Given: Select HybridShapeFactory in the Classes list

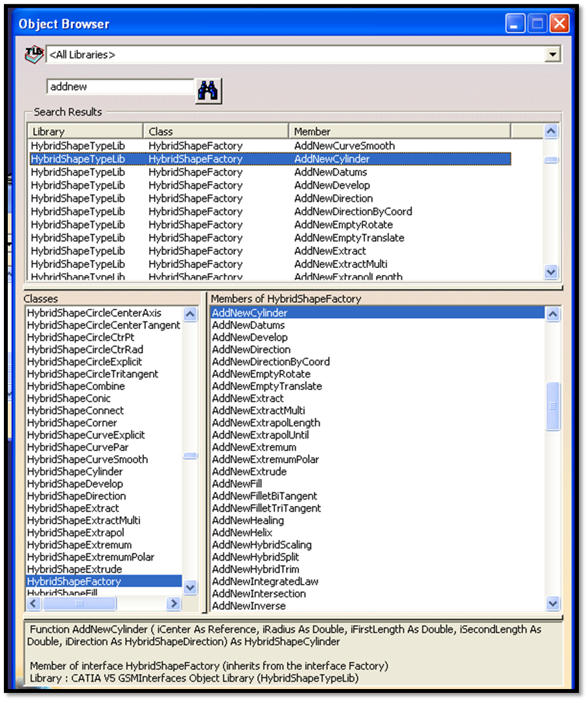Looking at the screenshot, I should [104, 581].
